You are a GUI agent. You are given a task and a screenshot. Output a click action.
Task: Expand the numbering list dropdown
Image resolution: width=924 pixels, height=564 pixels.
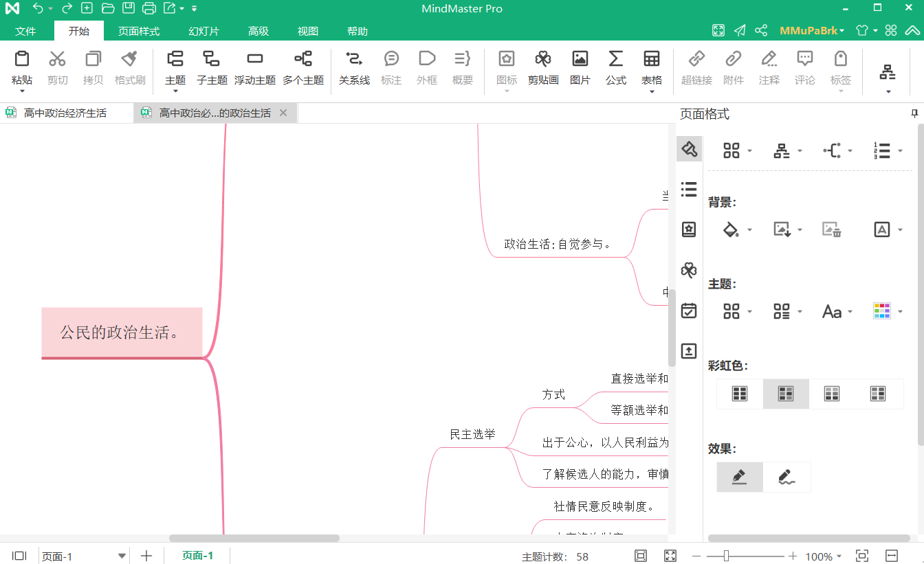[x=901, y=151]
